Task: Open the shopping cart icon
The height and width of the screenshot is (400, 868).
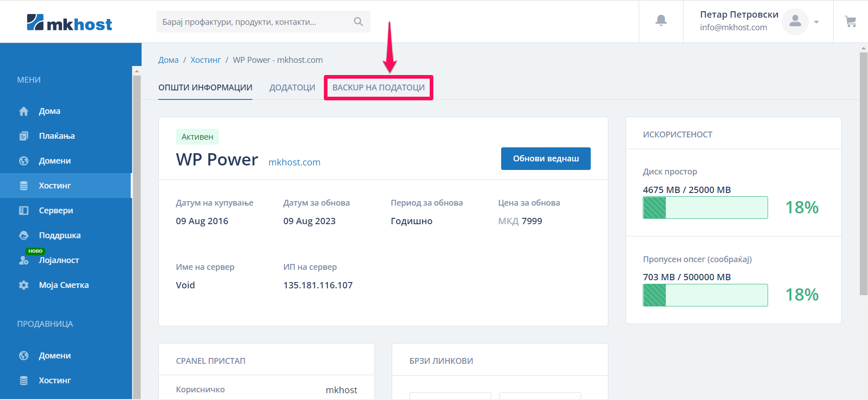Action: click(850, 21)
